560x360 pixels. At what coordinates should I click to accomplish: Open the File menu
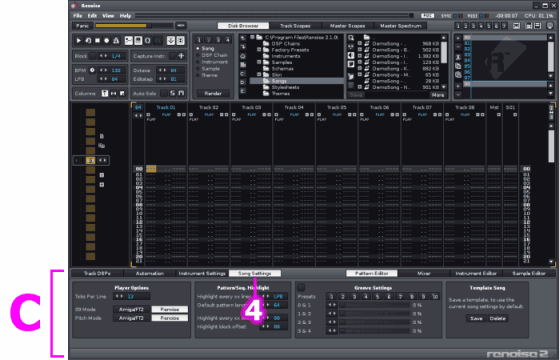coord(78,16)
